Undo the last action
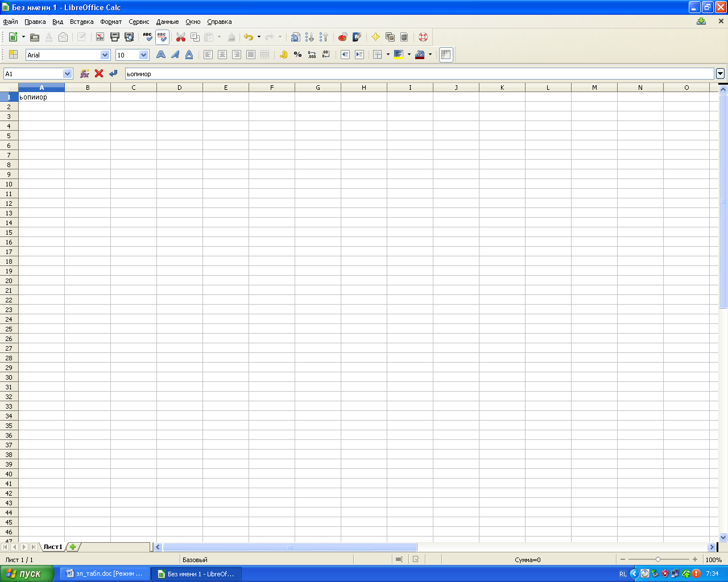Image resolution: width=728 pixels, height=582 pixels. (249, 37)
